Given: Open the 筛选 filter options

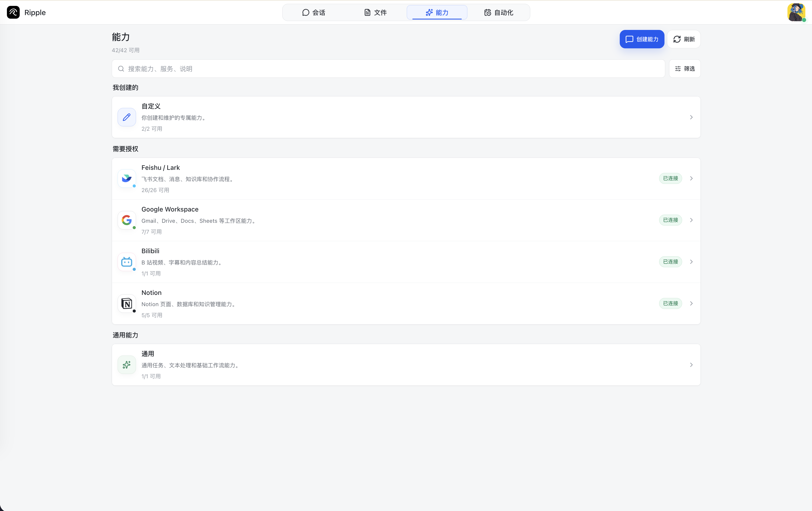Looking at the screenshot, I should coord(684,69).
